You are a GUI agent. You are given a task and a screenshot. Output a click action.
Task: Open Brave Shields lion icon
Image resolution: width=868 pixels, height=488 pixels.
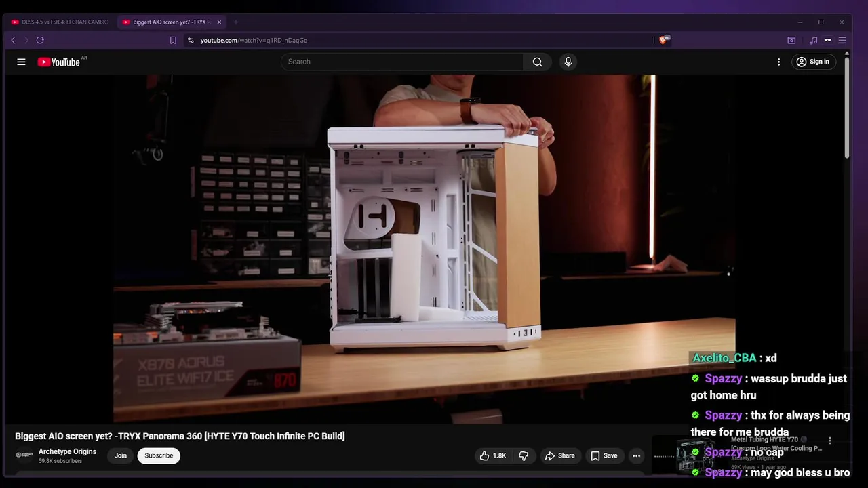point(663,41)
